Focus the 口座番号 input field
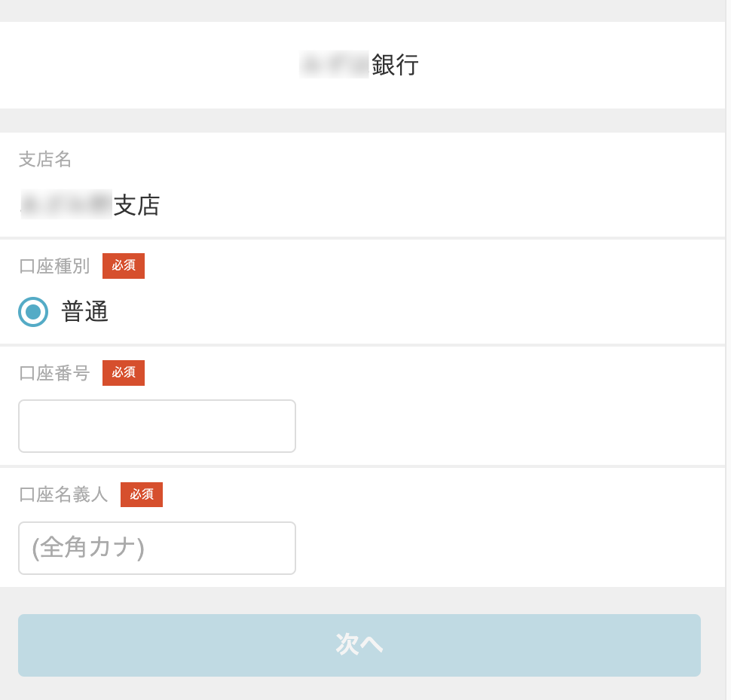The height and width of the screenshot is (700, 731). pos(157,426)
